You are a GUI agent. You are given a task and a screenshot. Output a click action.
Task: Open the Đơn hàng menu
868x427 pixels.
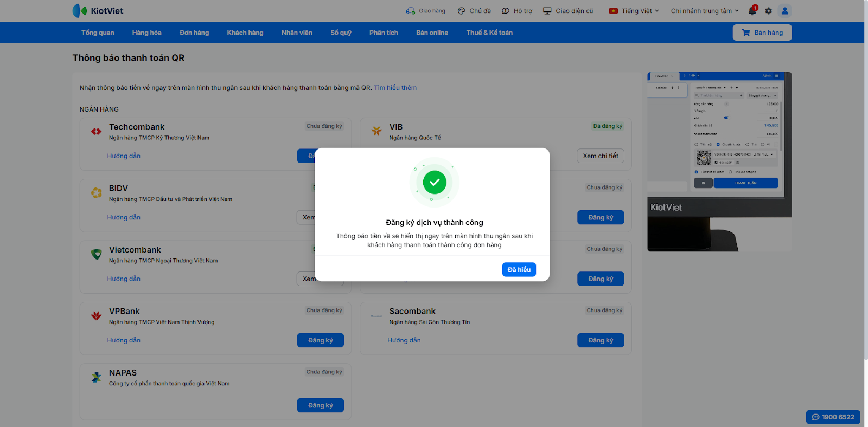tap(194, 33)
